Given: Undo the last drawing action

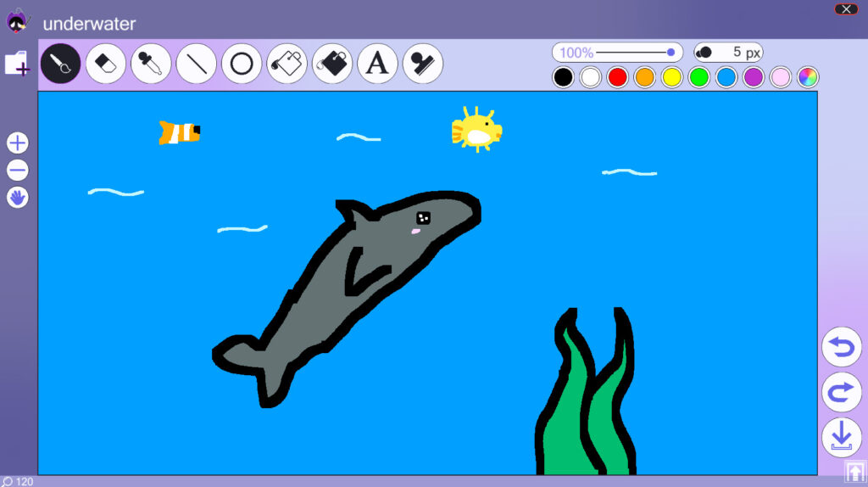Looking at the screenshot, I should pos(841,347).
